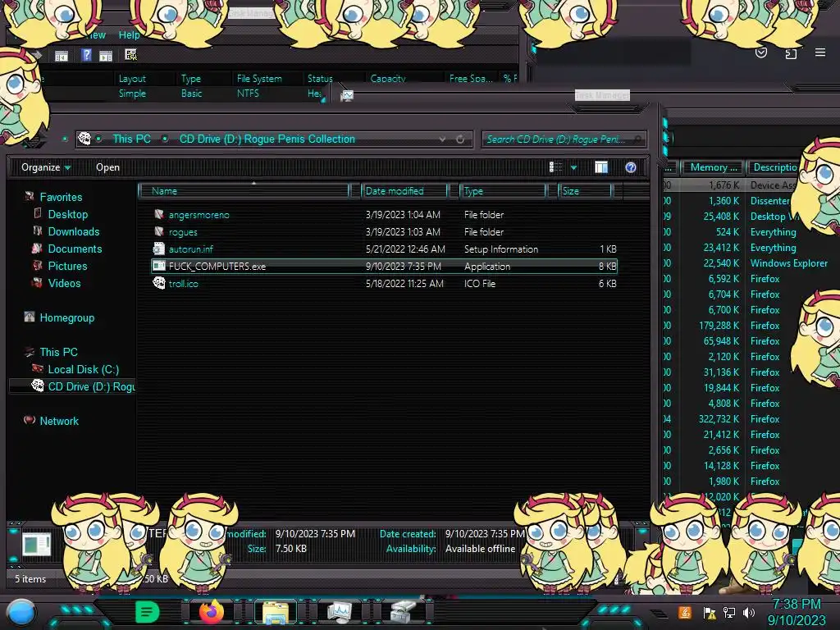
Task: Open Help menu in Disk Management window
Action: (x=129, y=34)
